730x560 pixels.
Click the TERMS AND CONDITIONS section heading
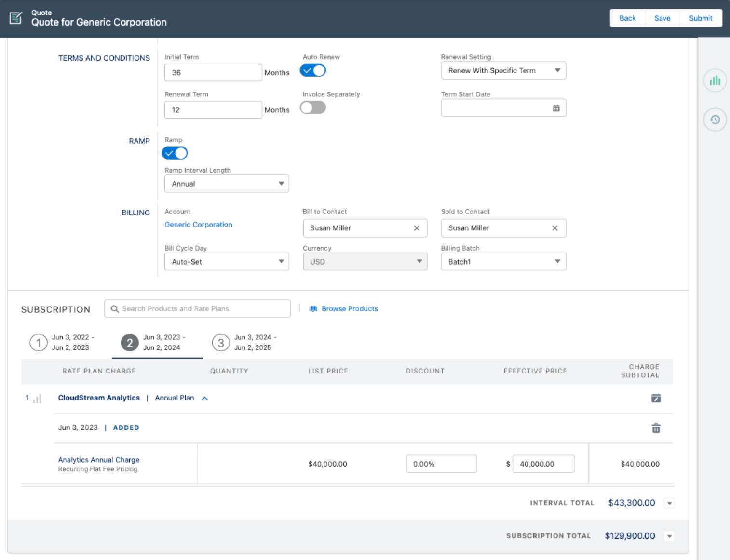(104, 58)
